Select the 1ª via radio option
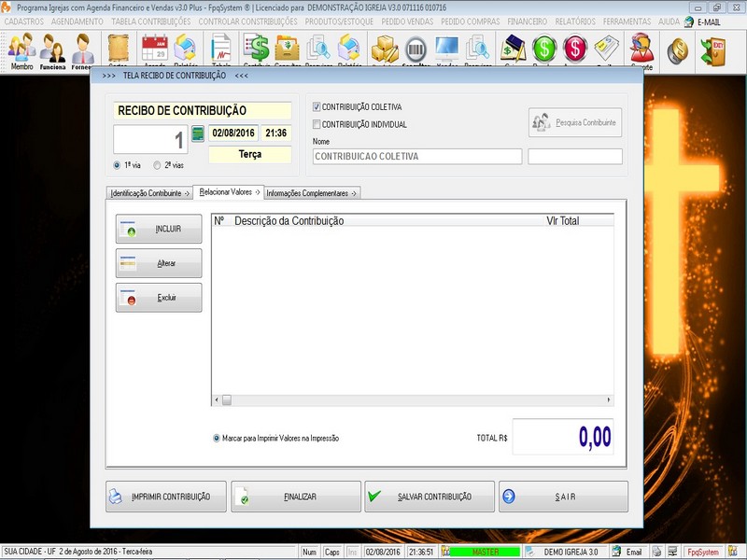 [117, 165]
